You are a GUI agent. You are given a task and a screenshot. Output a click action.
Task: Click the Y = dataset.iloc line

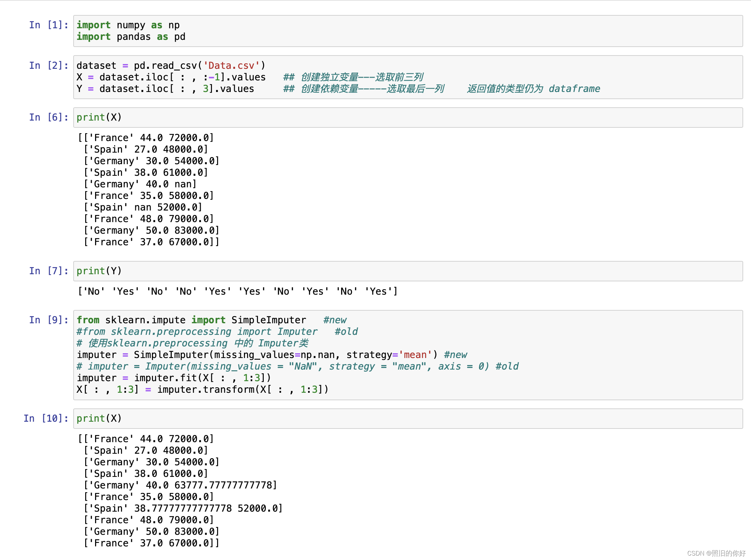click(165, 89)
